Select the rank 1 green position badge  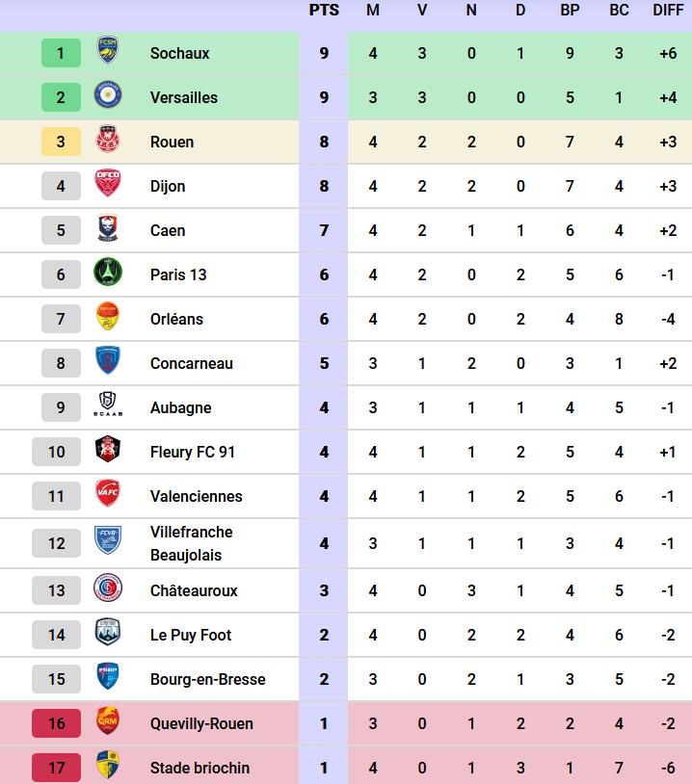coord(61,53)
